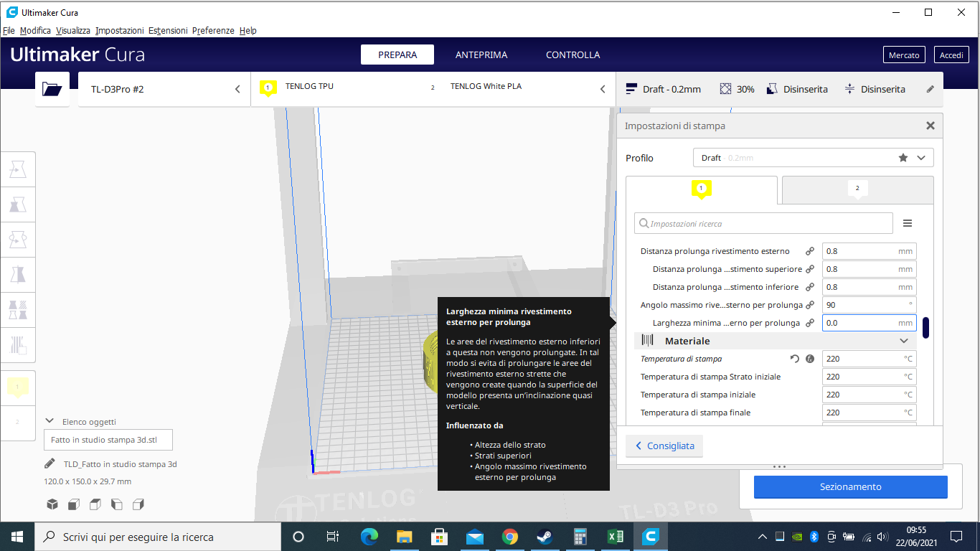The image size is (980, 551).
Task: Switch to 3D view cube icon
Action: [52, 504]
